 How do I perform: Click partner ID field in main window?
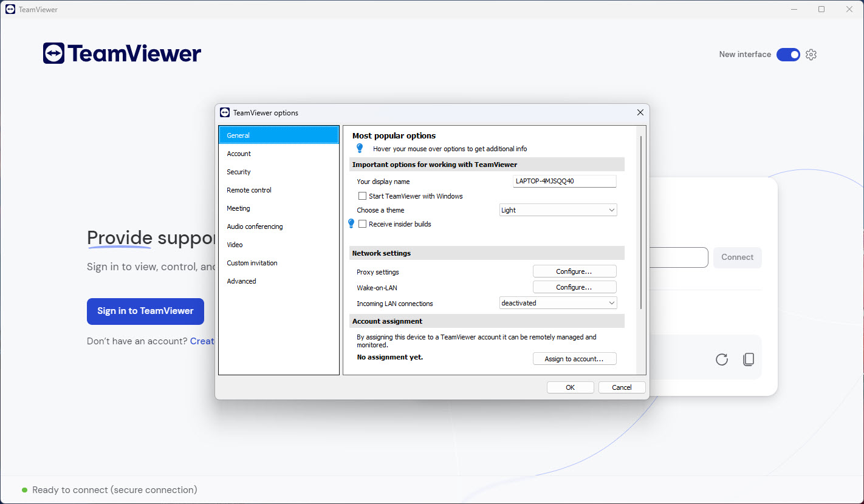pyautogui.click(x=679, y=257)
